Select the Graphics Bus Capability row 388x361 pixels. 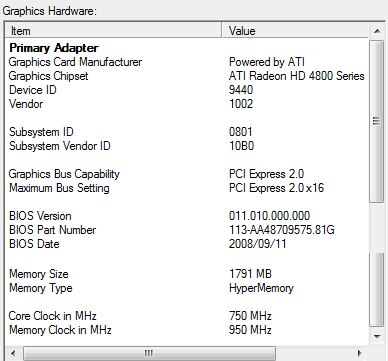187,174
